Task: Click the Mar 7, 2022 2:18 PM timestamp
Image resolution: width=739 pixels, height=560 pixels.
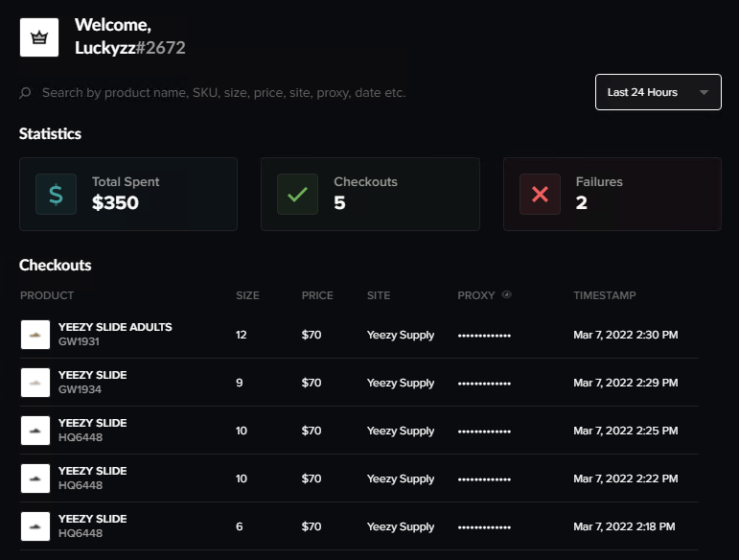Action: click(x=624, y=526)
